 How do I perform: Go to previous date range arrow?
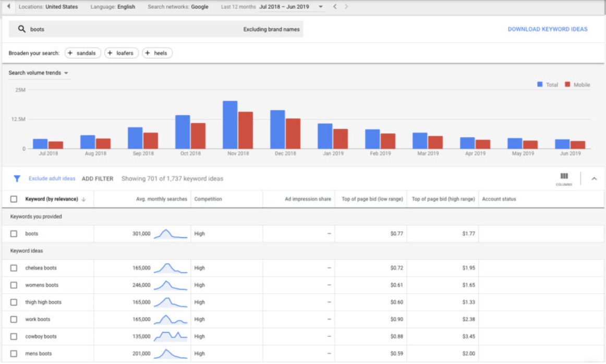335,7
